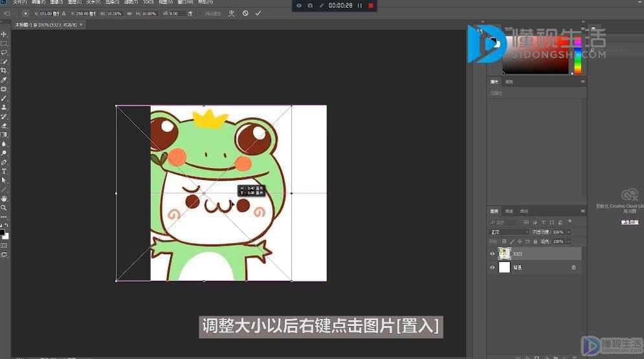
Task: Open the layer Fill slider arrow
Action: (x=569, y=242)
